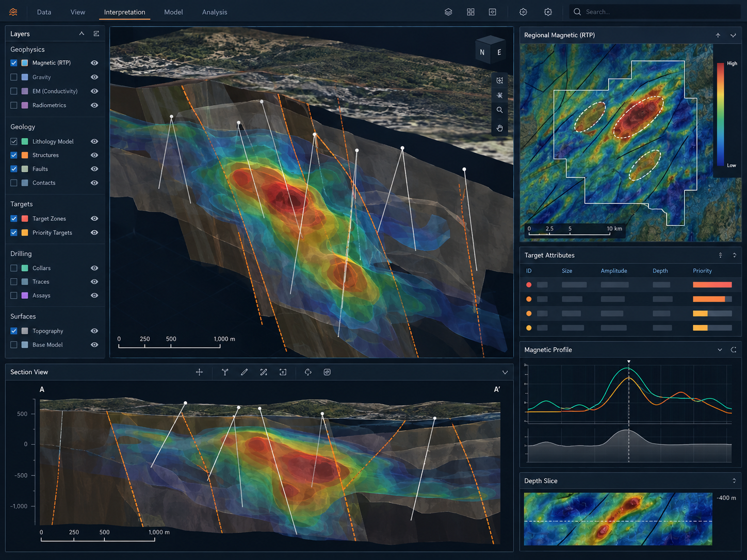Check the Collars drilling layer

[14, 268]
